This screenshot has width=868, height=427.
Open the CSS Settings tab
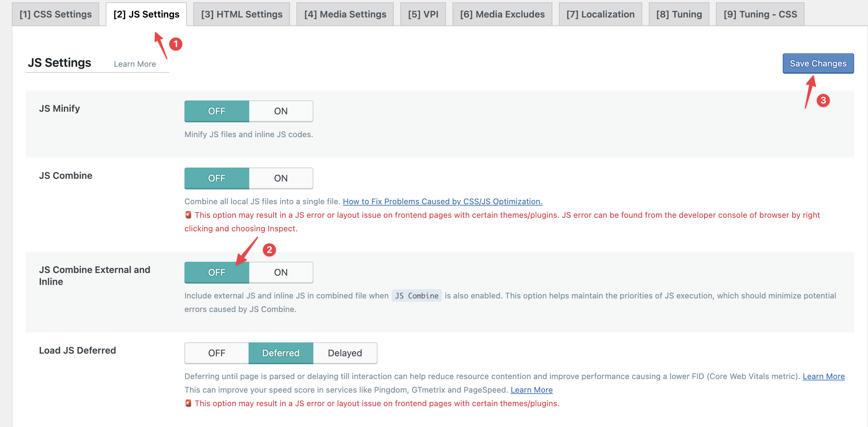(x=55, y=14)
